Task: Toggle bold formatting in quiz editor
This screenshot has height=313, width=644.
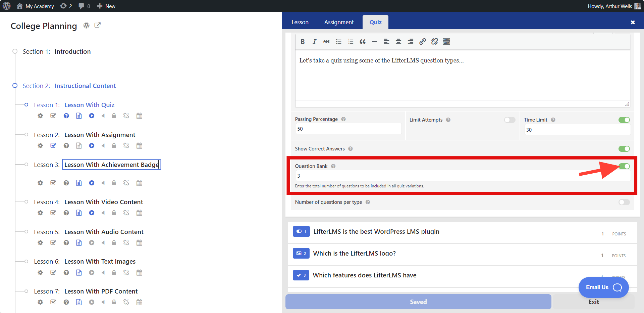Action: coord(303,42)
